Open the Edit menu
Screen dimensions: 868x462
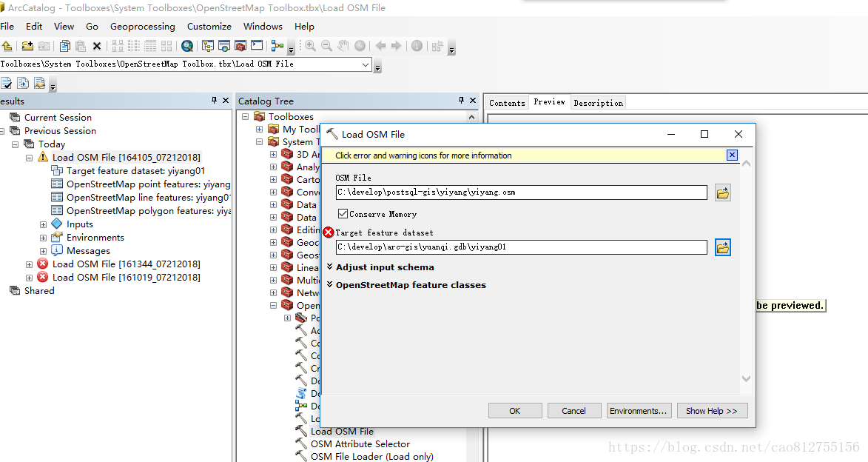tap(34, 26)
